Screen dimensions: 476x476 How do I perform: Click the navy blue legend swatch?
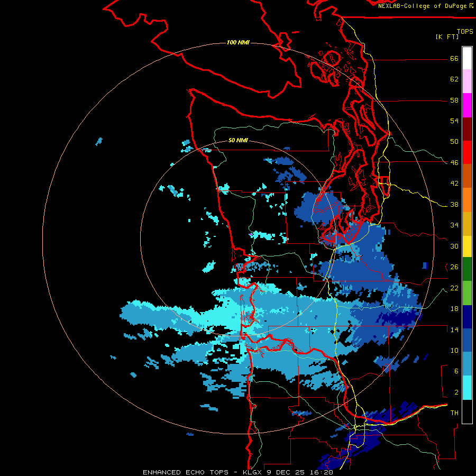[467, 317]
